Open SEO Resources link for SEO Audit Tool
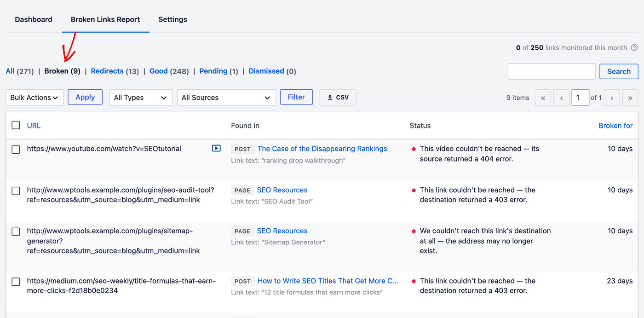The width and height of the screenshot is (644, 318). coord(282,190)
